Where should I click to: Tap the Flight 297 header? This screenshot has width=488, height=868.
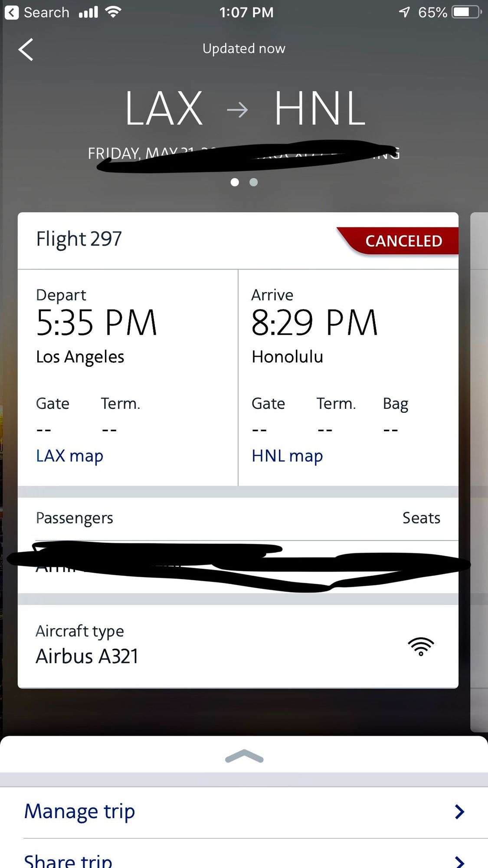coord(79,239)
